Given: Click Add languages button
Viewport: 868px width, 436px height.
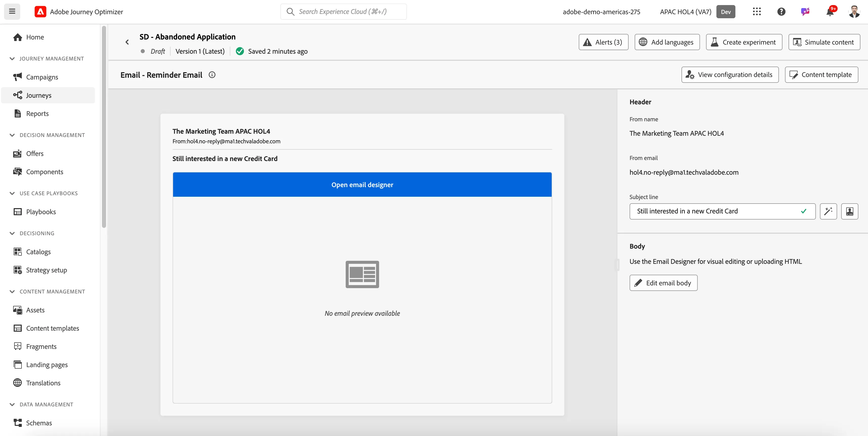Looking at the screenshot, I should pyautogui.click(x=667, y=42).
